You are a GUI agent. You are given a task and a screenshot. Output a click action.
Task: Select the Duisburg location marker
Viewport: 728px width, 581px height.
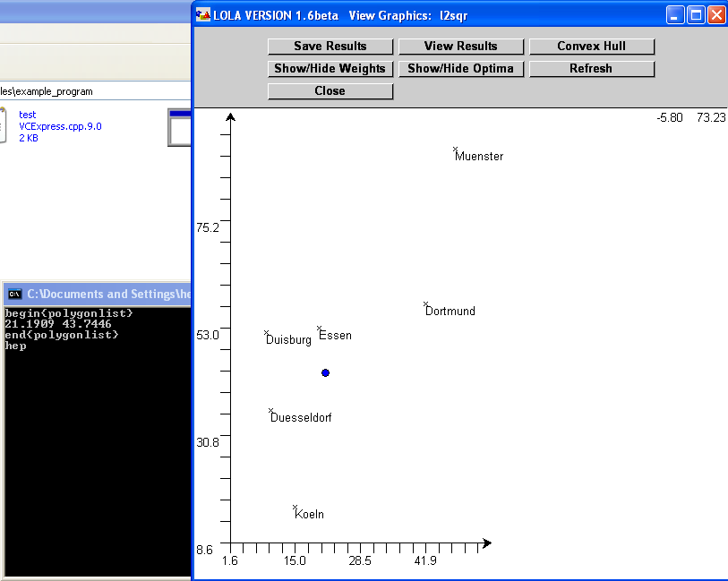[x=267, y=333]
